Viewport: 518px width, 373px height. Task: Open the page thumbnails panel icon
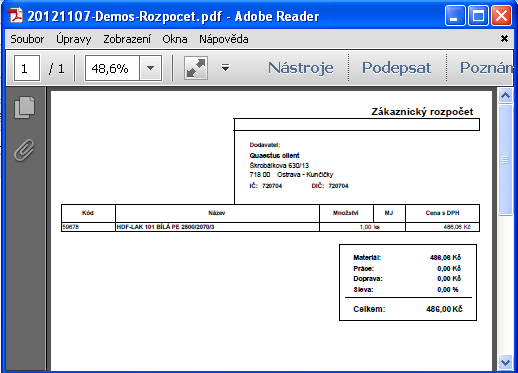24,107
